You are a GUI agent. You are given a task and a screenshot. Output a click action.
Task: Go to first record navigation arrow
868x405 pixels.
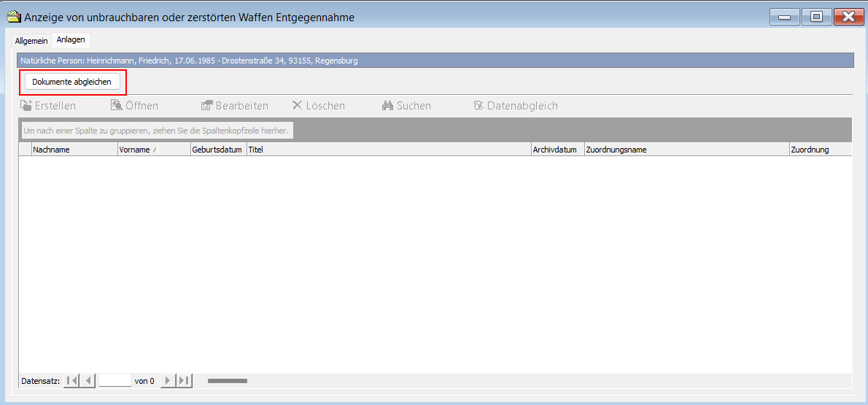click(x=71, y=380)
